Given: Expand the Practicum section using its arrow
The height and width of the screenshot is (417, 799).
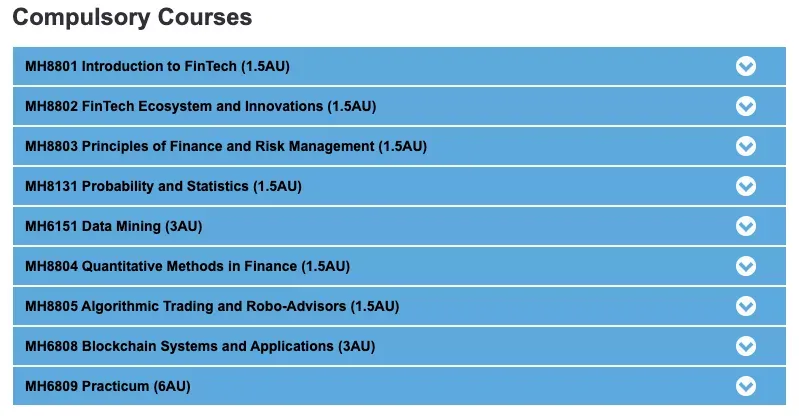Looking at the screenshot, I should [745, 385].
